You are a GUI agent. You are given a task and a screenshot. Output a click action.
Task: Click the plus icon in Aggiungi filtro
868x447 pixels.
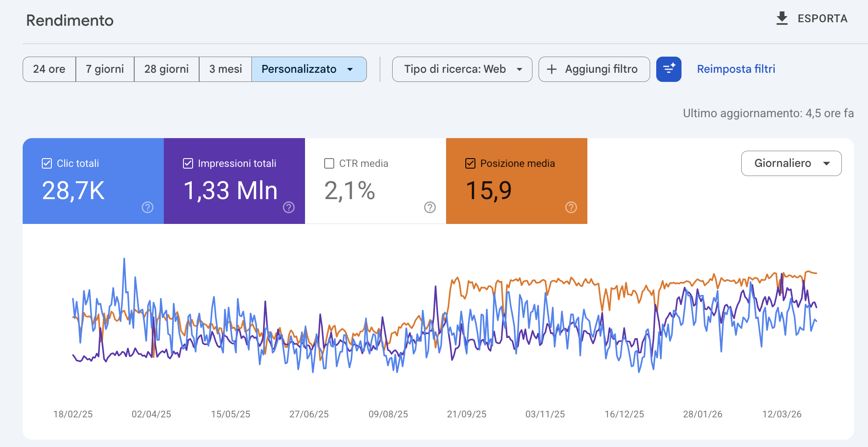pos(552,69)
